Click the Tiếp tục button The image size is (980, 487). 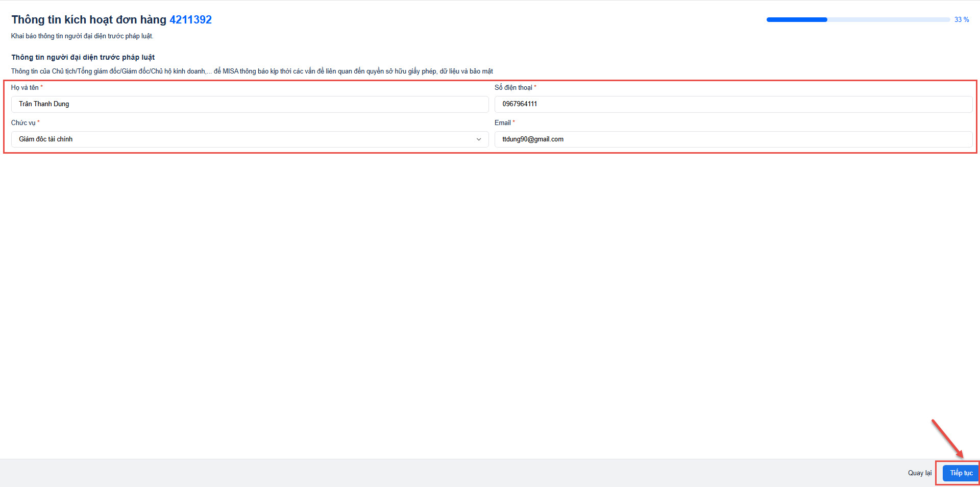pyautogui.click(x=961, y=473)
